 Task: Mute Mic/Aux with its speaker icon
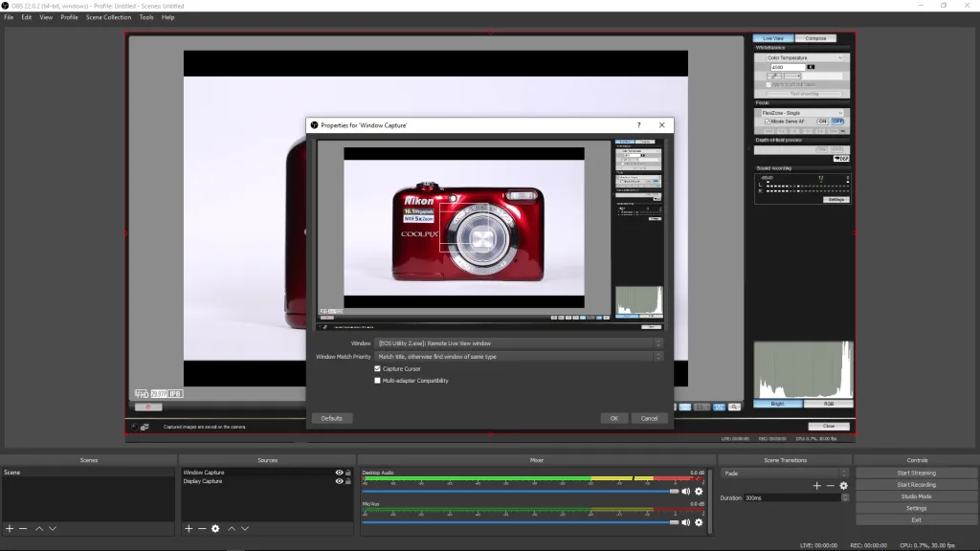(683, 522)
